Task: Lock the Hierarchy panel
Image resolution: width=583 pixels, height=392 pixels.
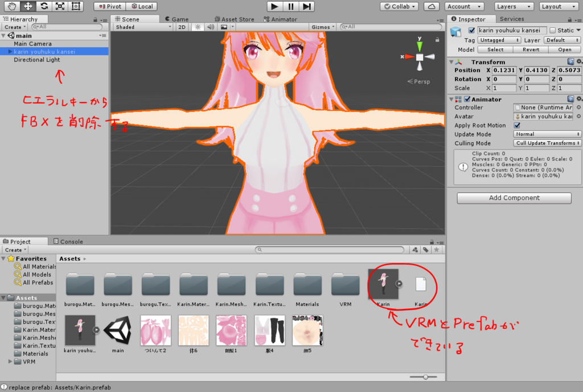Action: (x=95, y=20)
